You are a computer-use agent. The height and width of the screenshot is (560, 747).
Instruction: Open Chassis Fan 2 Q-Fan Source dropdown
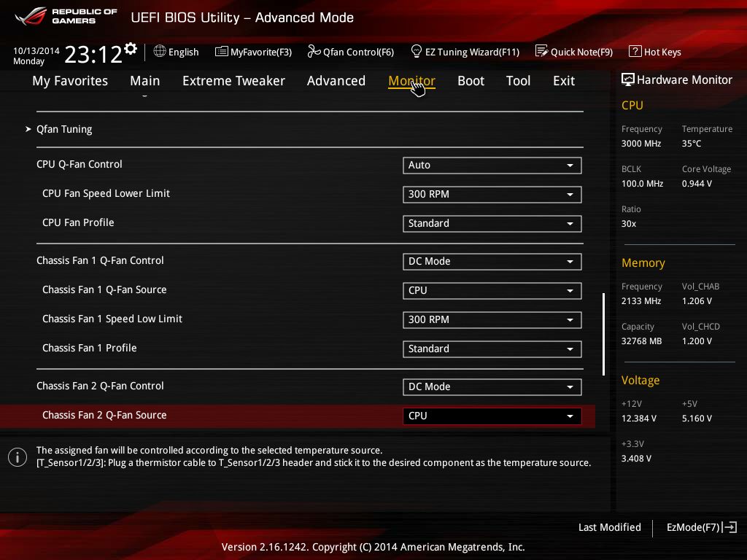492,416
